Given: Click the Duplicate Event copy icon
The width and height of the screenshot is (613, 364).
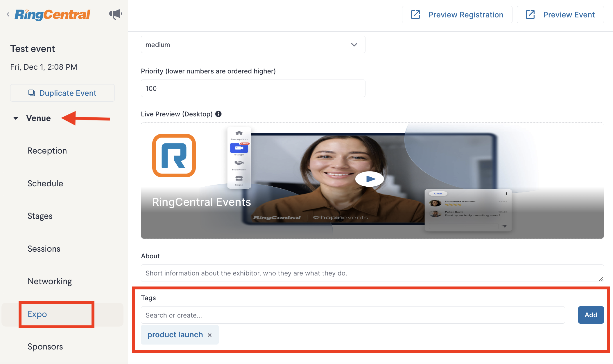Looking at the screenshot, I should tap(31, 93).
